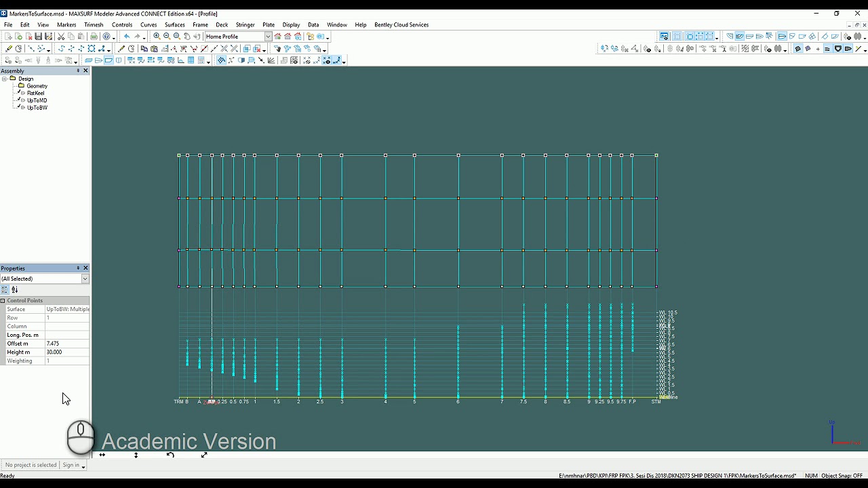Toggle pin on Properties panel

point(78,268)
